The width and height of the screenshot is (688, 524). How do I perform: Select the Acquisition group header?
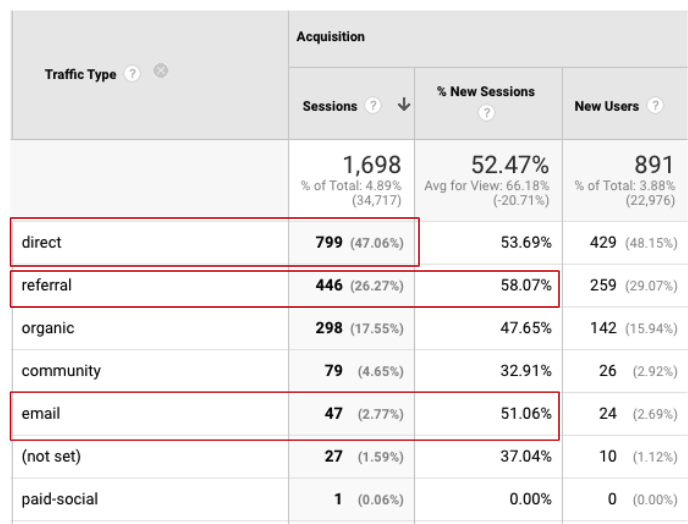coord(330,37)
